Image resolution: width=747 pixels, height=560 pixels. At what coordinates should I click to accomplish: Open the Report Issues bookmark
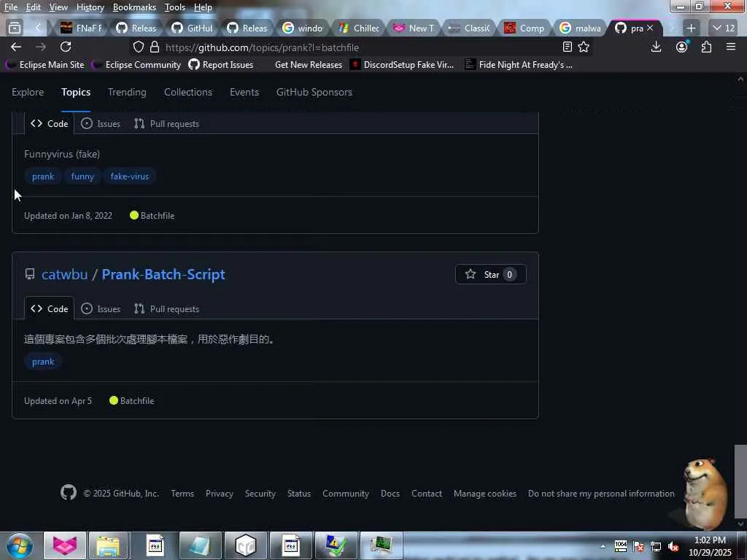click(221, 65)
